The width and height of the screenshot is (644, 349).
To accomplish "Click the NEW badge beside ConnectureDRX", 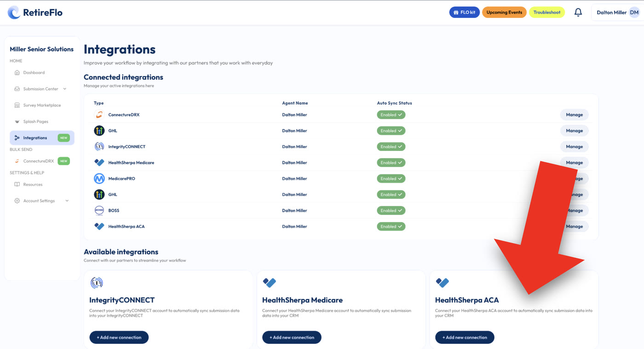I will point(63,161).
